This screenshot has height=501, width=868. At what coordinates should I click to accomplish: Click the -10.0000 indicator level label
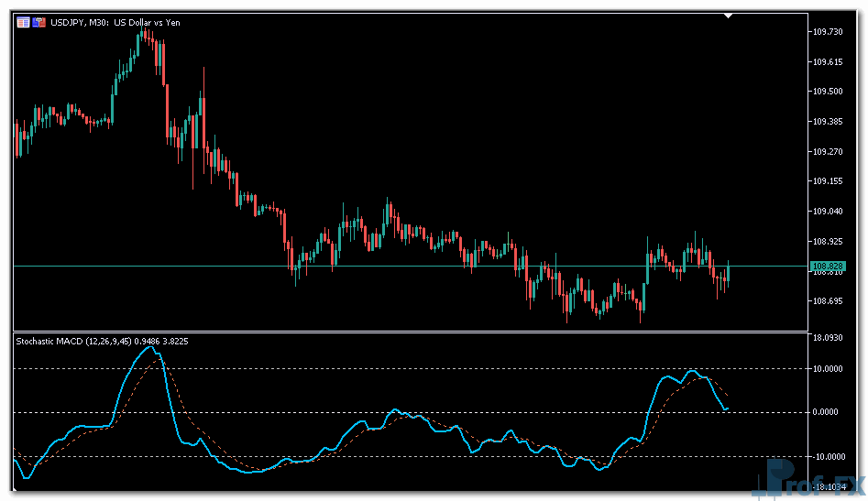point(827,456)
